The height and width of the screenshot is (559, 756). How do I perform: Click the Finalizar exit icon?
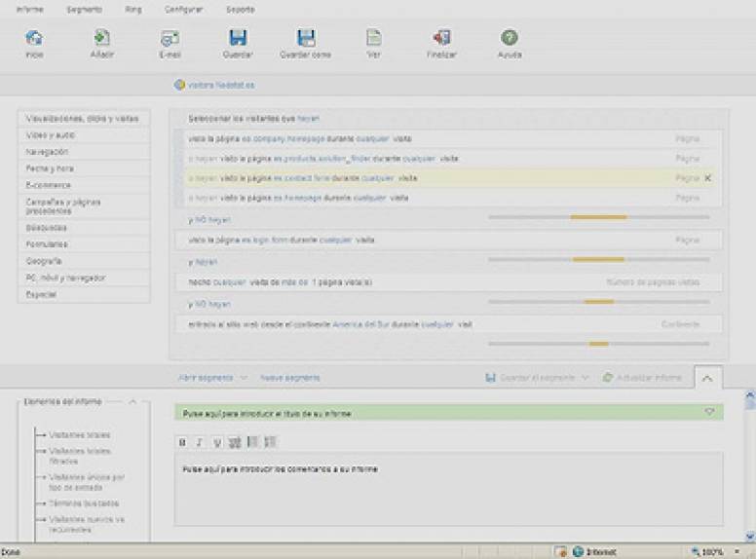tap(440, 38)
